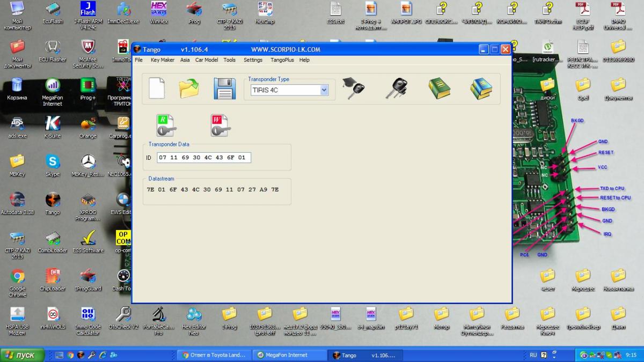The width and height of the screenshot is (644, 362).
Task: Write transponder with red W key icon
Action: (220, 125)
